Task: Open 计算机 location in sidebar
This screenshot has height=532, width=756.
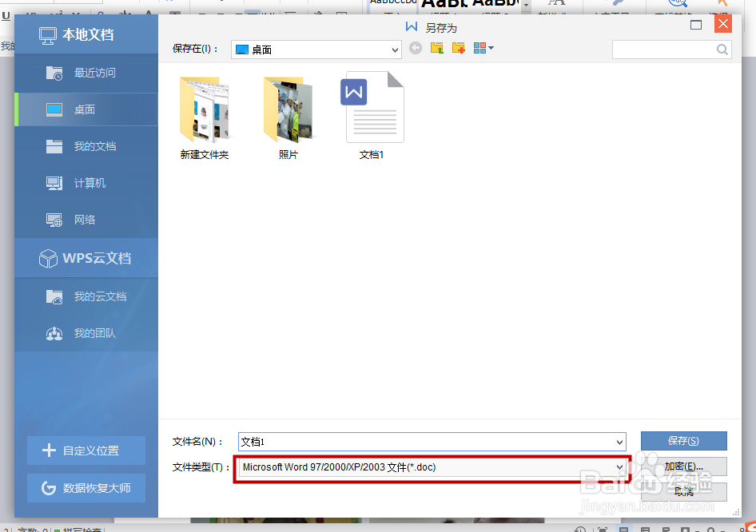Action: pyautogui.click(x=86, y=183)
